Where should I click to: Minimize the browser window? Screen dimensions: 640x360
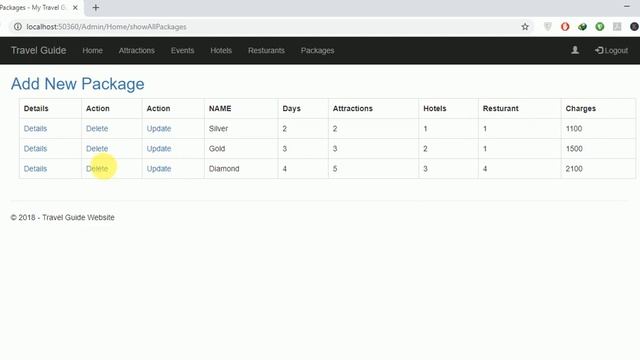pos(627,6)
